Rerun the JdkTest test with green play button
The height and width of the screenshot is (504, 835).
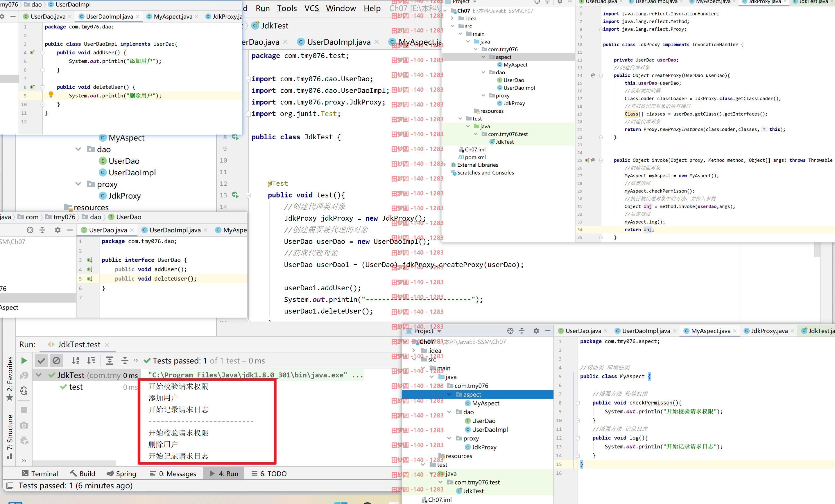point(24,361)
